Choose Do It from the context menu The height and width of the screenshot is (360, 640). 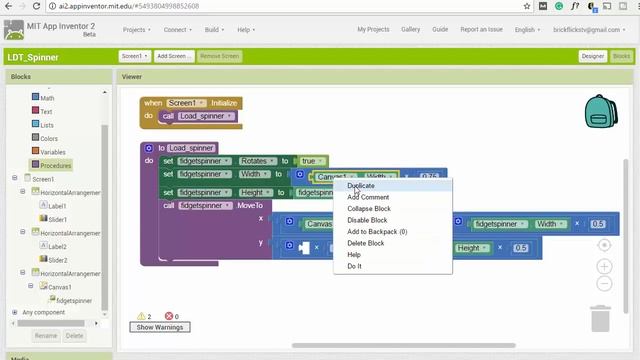tap(393, 266)
